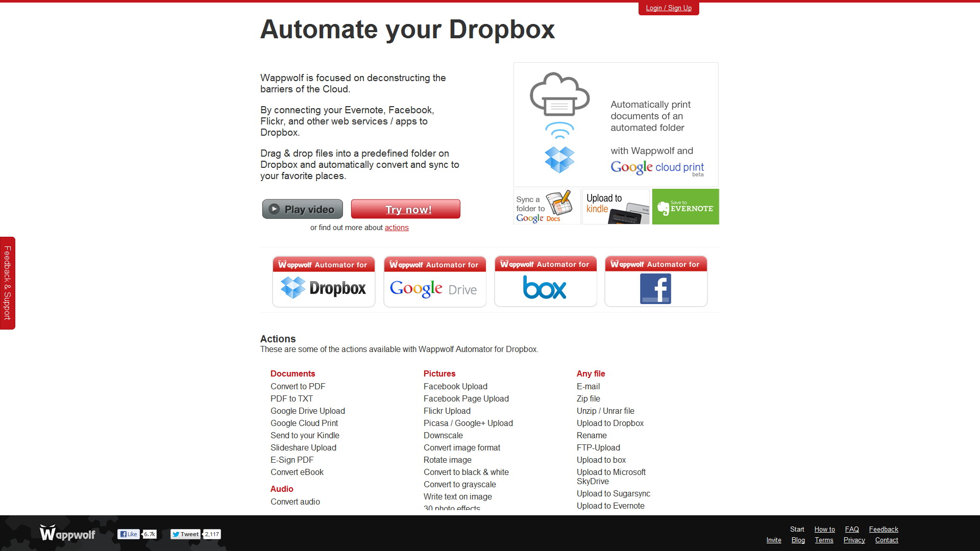Click the Try now button

point(407,209)
